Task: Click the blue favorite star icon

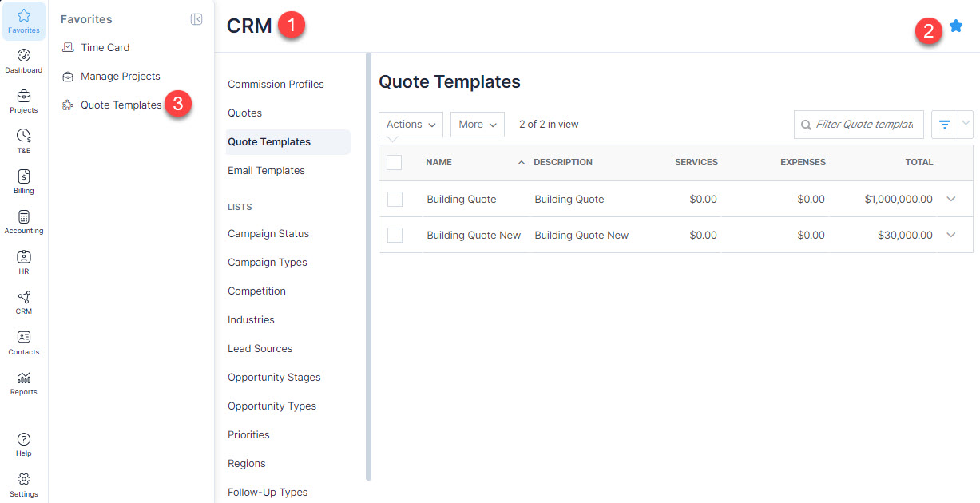Action: [x=956, y=26]
